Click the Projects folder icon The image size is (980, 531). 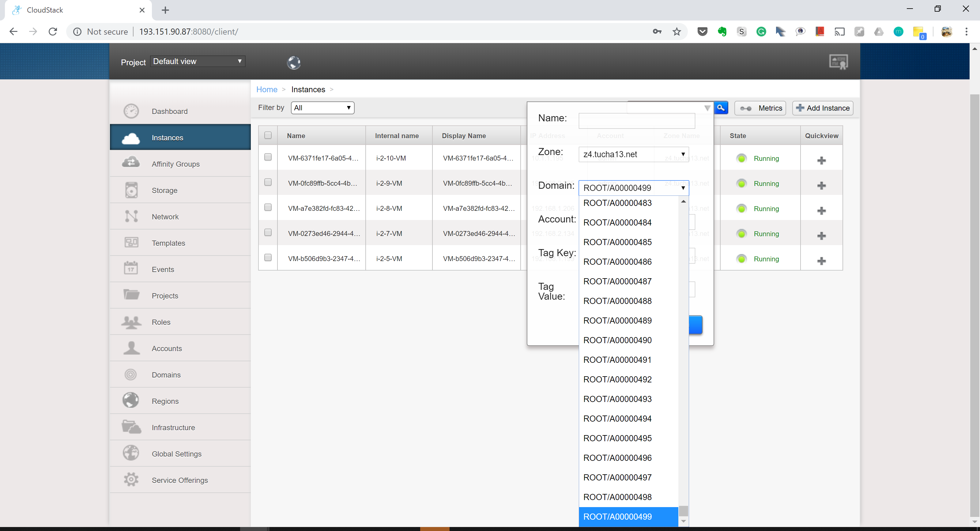click(x=131, y=295)
